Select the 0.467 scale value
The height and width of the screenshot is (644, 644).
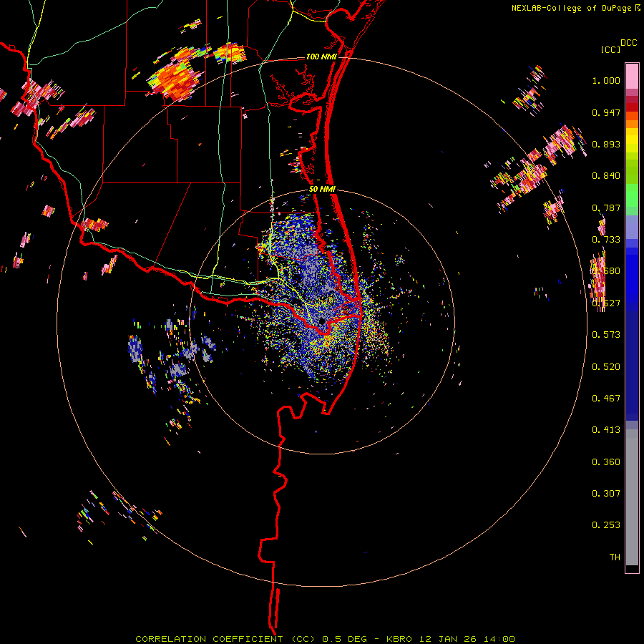[x=606, y=399]
